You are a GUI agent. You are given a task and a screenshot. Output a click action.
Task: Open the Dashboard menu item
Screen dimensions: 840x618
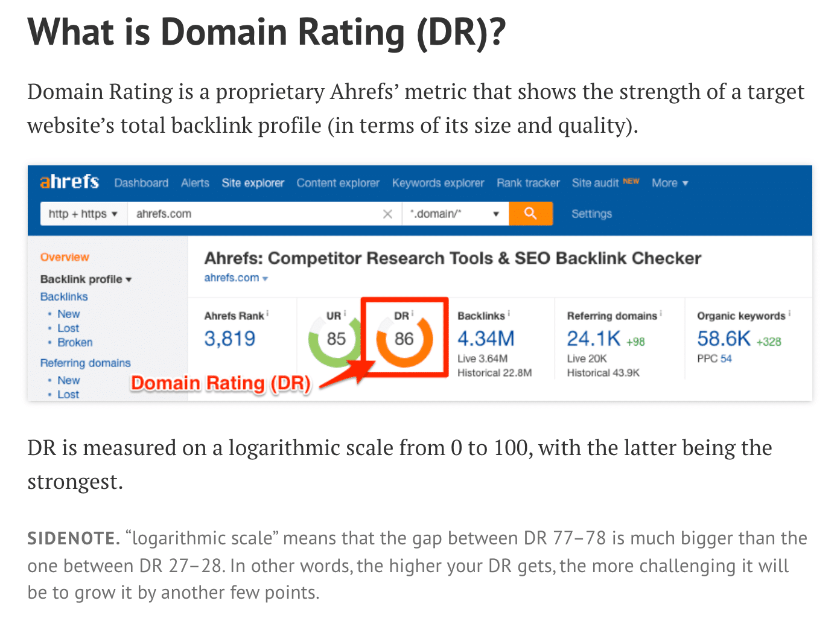tap(141, 183)
